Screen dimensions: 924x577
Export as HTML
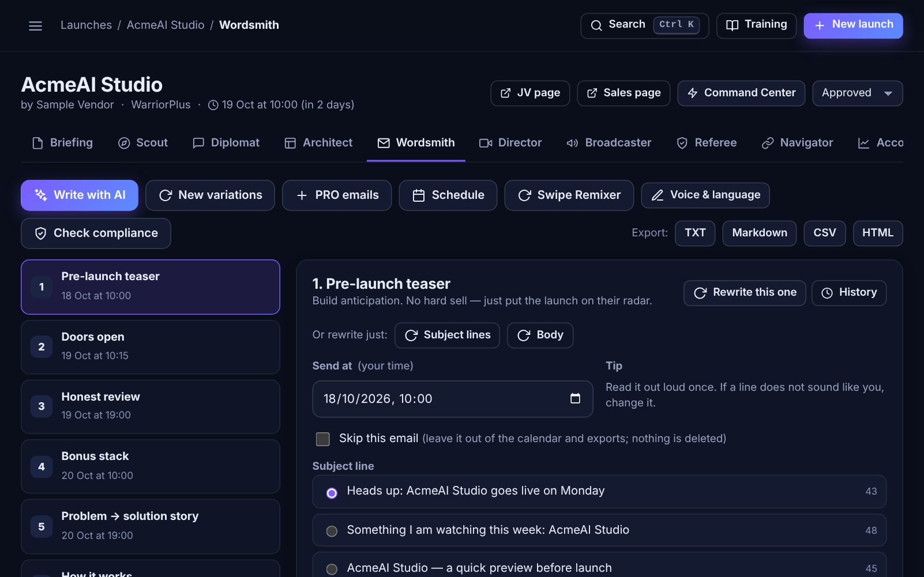point(877,233)
